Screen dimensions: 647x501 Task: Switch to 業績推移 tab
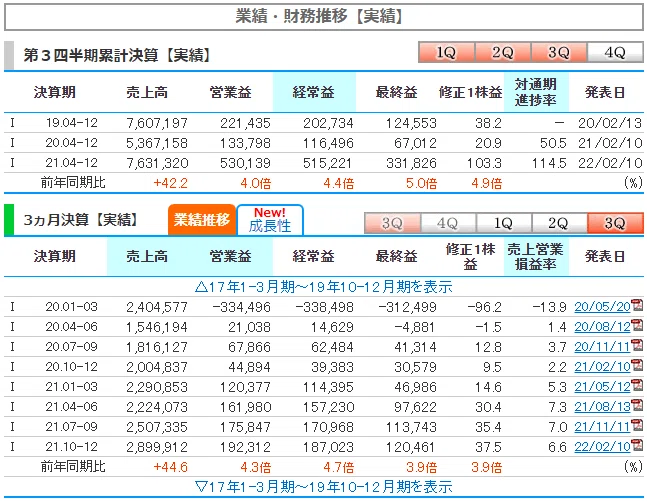(202, 220)
